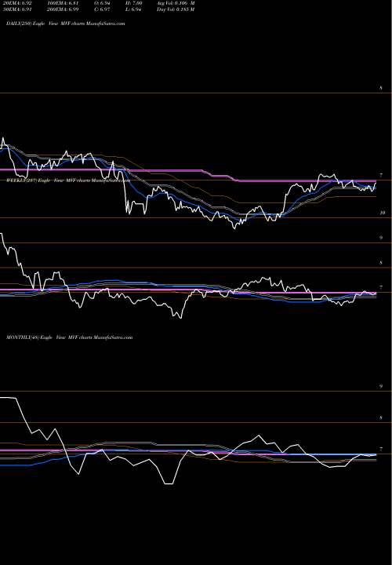Click the daily chart's 7 price axis label

coord(381,176)
